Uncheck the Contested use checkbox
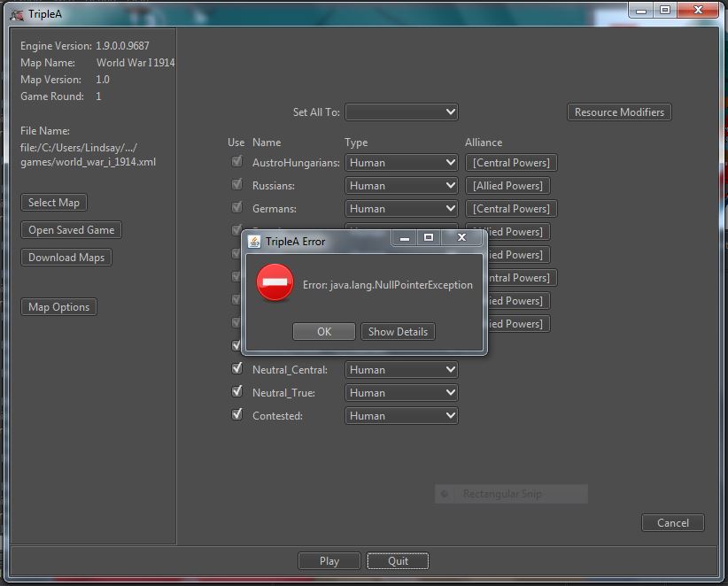This screenshot has height=586, width=728. click(x=237, y=414)
